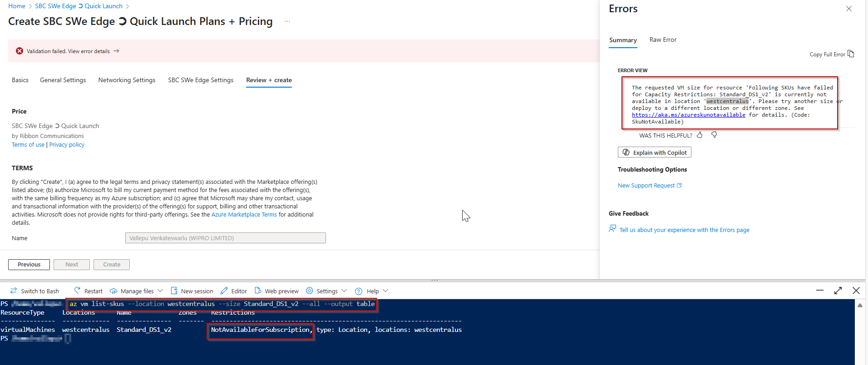The height and width of the screenshot is (365, 868).
Task: Open Web preview in Cloud Shell
Action: coord(276,291)
